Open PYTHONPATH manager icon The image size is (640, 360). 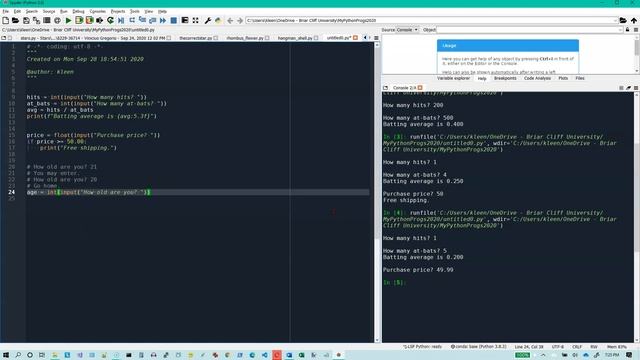(218, 20)
